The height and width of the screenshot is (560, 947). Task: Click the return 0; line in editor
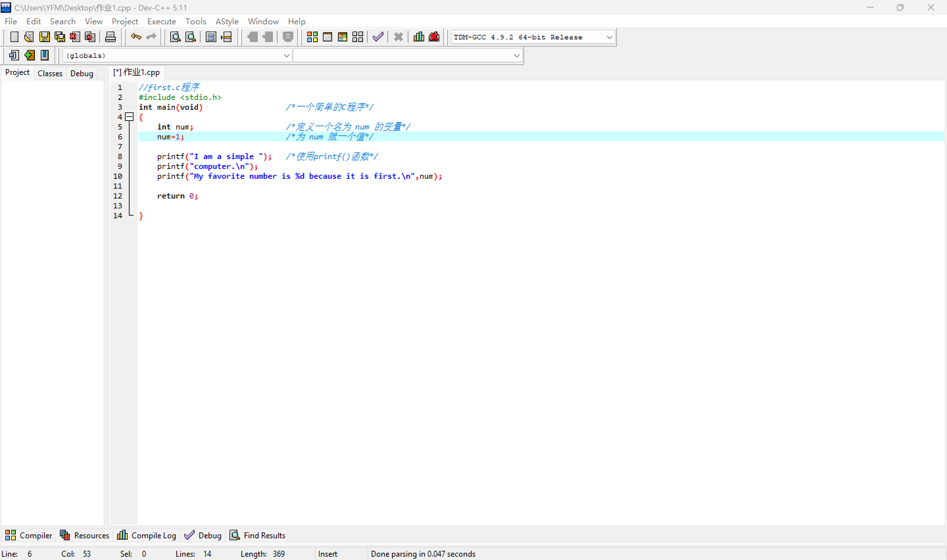pos(177,196)
